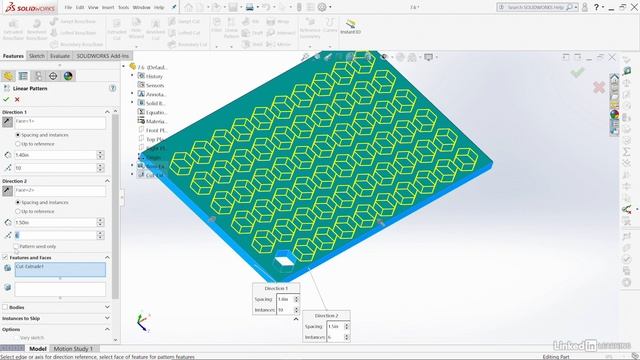This screenshot has height=360, width=640.
Task: Select Spacing and instances under Direction 2
Action: tap(18, 202)
